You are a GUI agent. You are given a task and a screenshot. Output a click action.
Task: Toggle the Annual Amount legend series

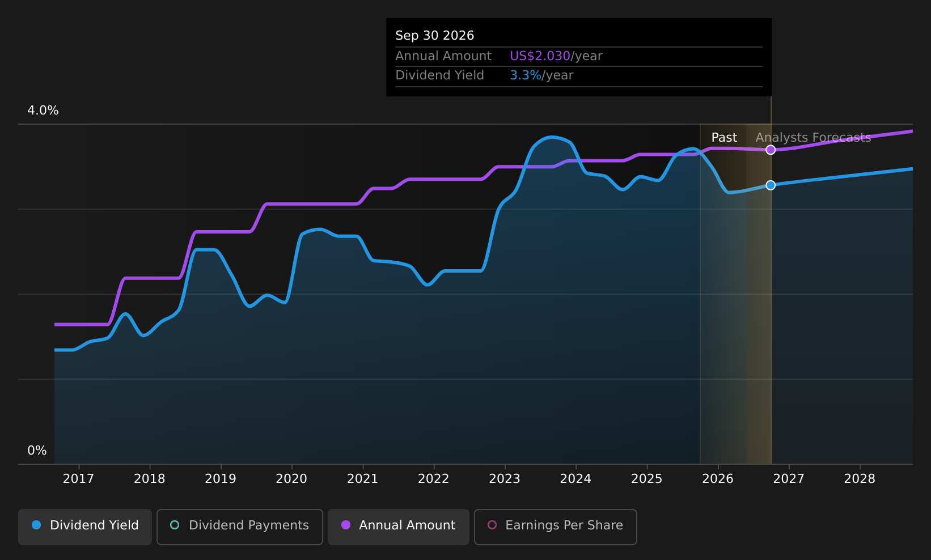[399, 527]
